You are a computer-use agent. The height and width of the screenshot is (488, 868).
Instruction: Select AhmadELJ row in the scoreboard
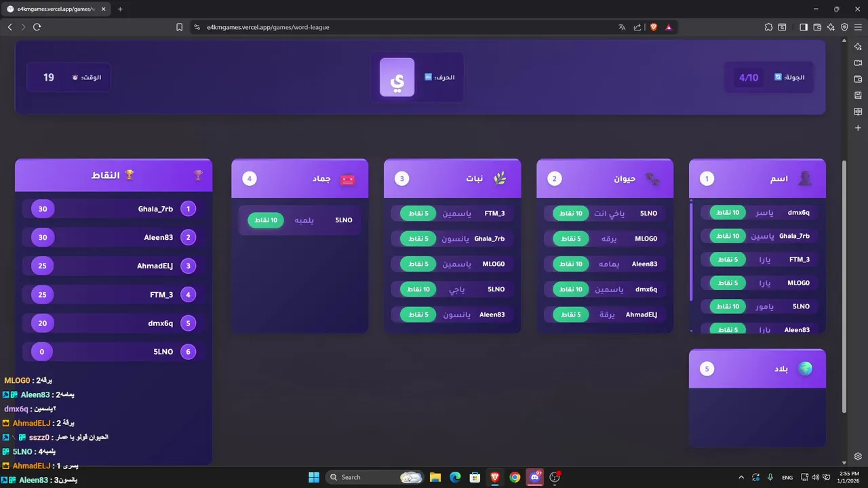click(113, 266)
